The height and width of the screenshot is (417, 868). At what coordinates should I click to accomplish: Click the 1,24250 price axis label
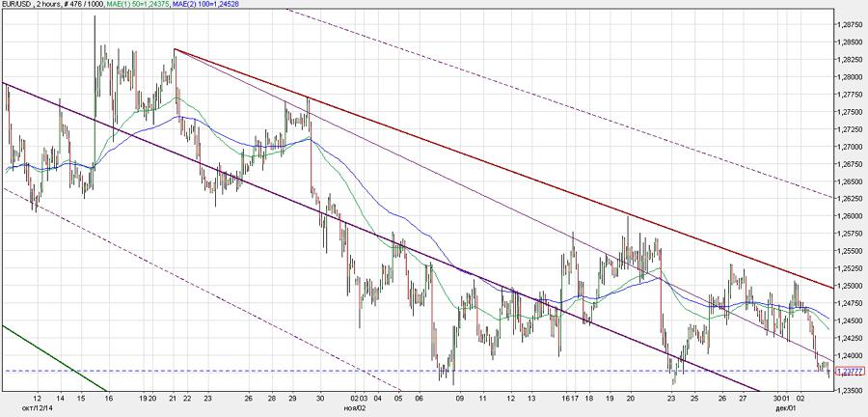(851, 338)
